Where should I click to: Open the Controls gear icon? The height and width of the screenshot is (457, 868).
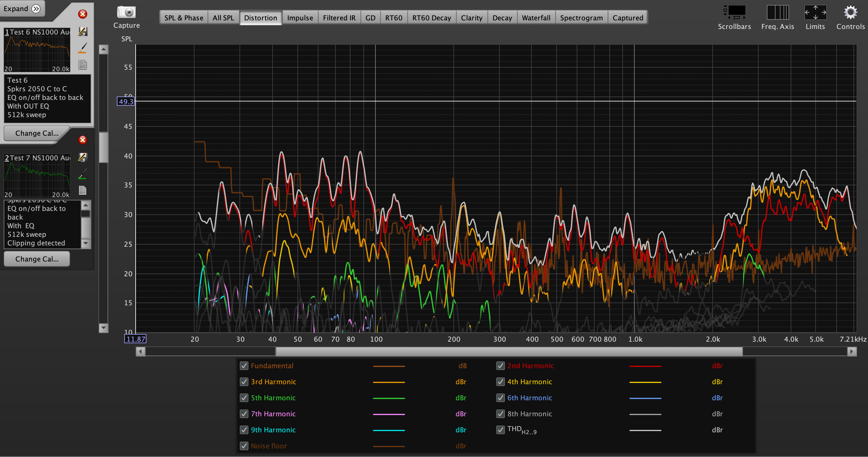point(850,12)
